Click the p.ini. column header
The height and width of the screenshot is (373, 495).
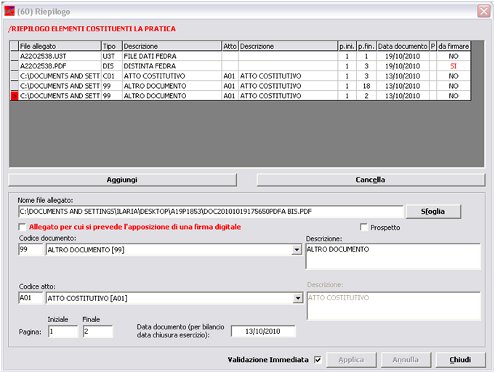[347, 46]
